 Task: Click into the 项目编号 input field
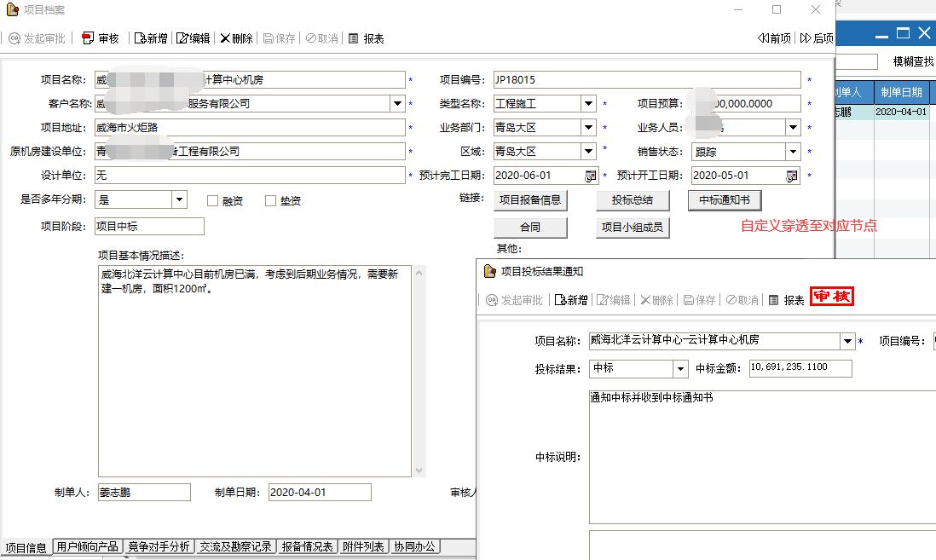[x=646, y=80]
